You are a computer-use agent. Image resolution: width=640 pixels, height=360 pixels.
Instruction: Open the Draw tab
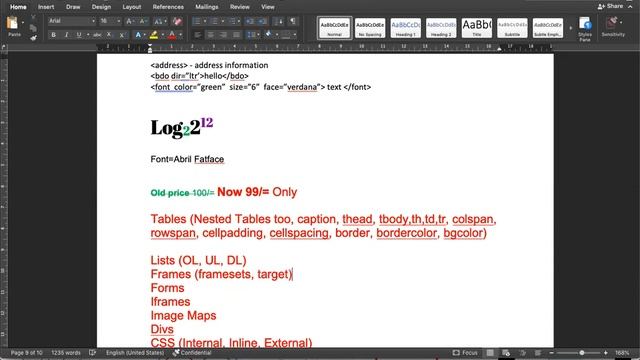pyautogui.click(x=73, y=7)
